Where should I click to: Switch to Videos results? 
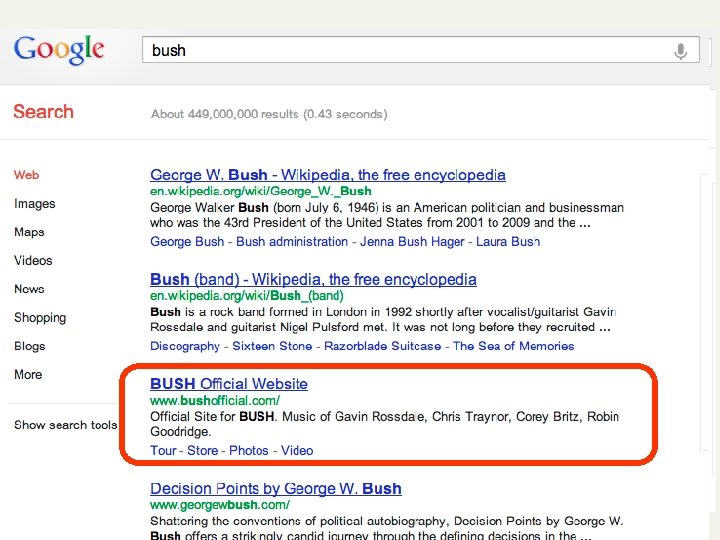pos(33,260)
